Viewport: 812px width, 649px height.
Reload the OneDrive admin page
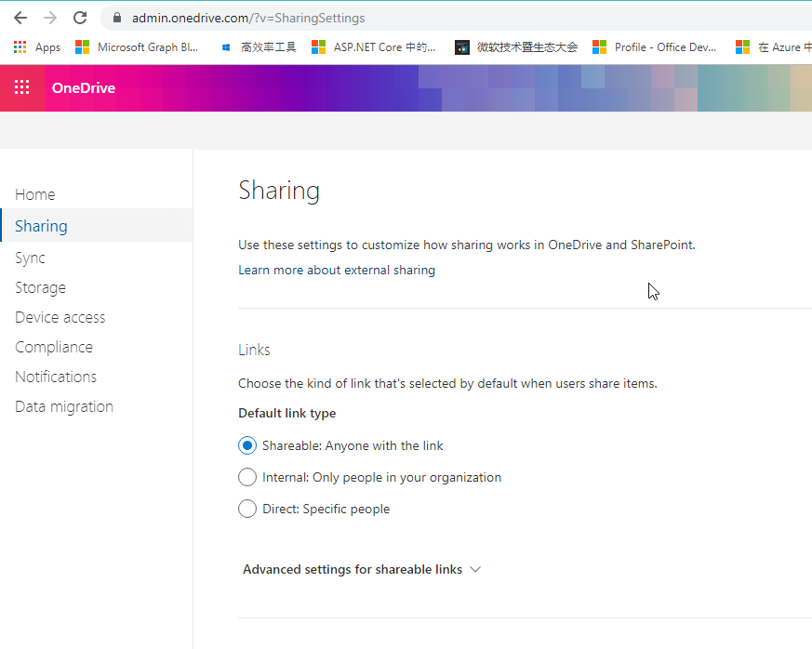point(80,18)
